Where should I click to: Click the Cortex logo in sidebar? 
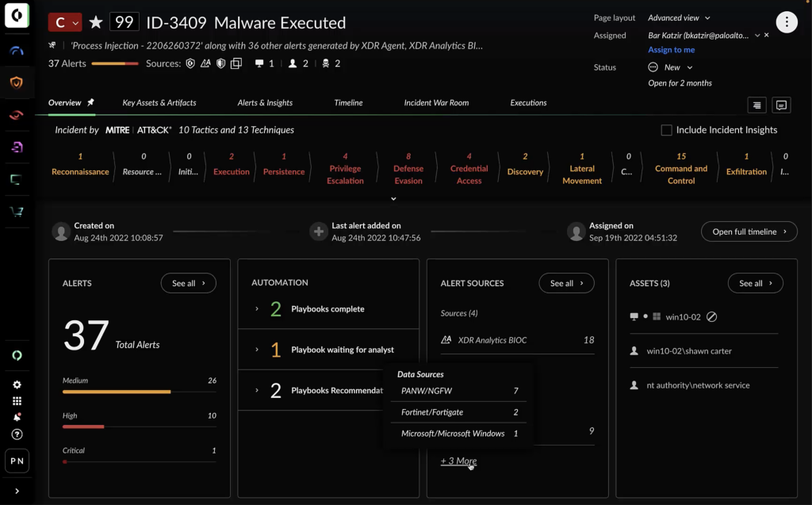pyautogui.click(x=17, y=16)
